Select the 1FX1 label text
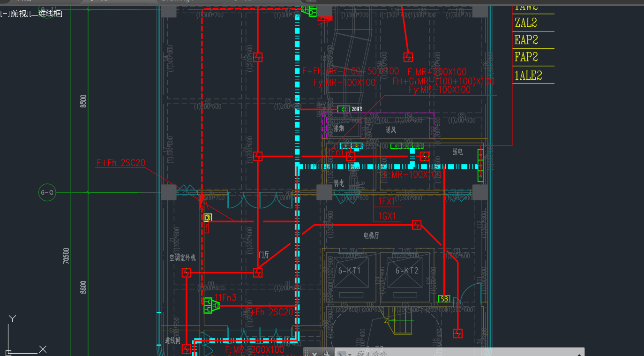The width and height of the screenshot is (644, 356). click(x=387, y=201)
